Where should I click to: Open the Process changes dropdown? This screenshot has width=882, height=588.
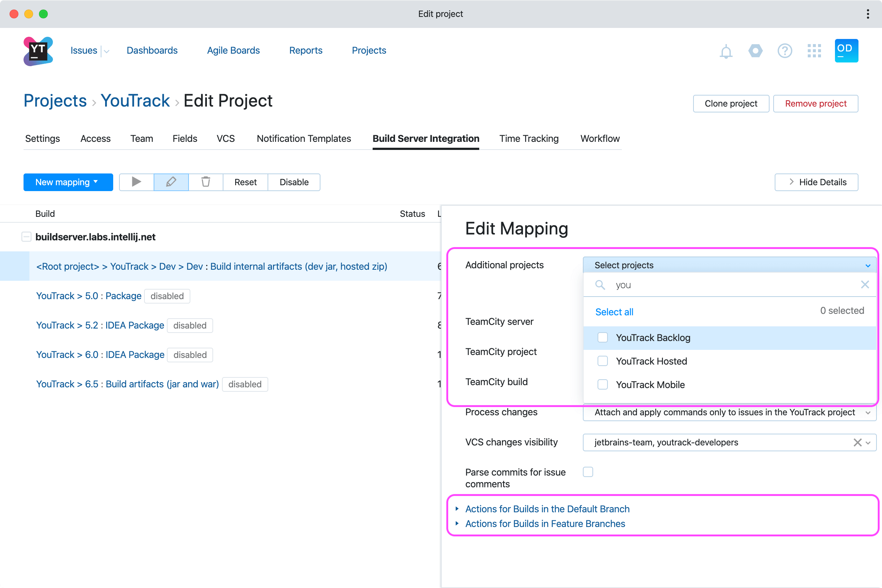tap(729, 412)
